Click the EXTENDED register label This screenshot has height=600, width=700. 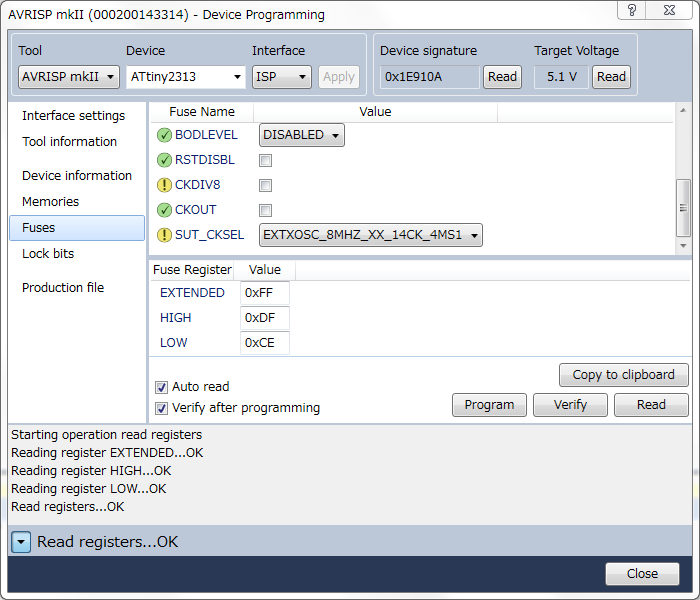192,293
